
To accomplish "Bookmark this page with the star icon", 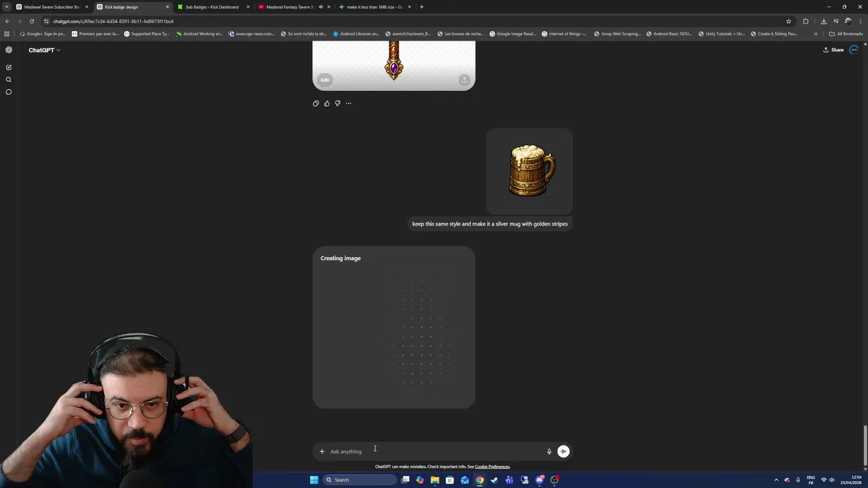I will coord(789,21).
